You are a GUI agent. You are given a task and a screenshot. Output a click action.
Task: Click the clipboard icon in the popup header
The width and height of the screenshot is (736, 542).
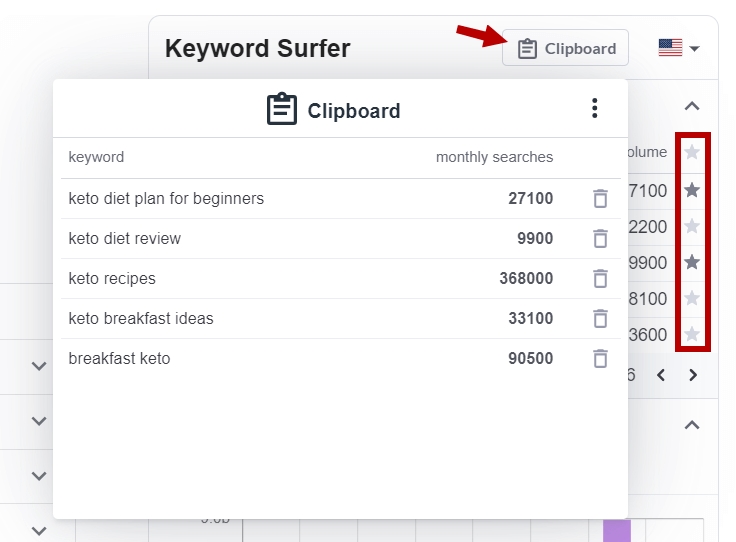tap(282, 110)
